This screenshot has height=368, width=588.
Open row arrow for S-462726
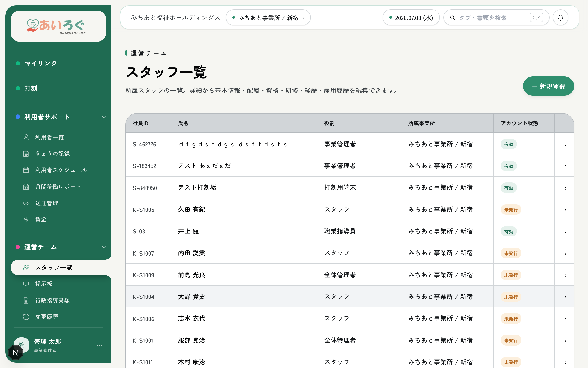click(566, 145)
